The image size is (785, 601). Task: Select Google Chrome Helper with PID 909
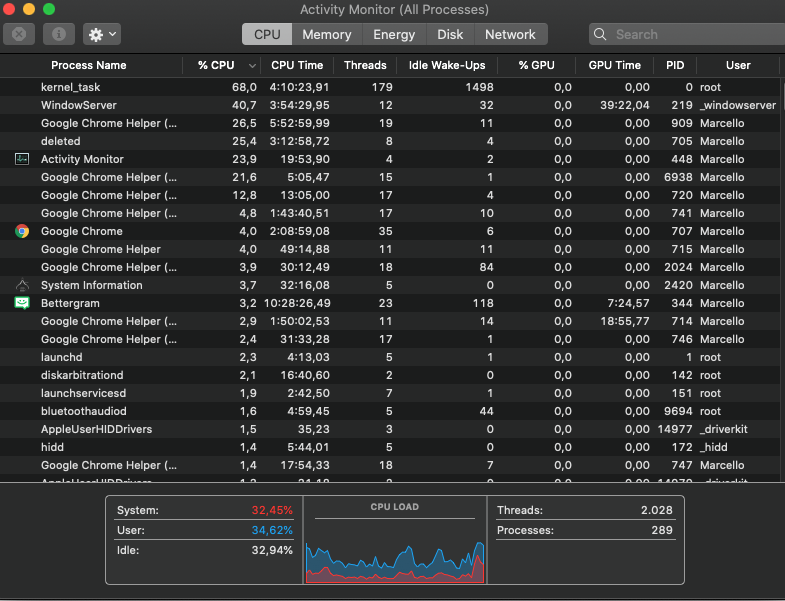(x=390, y=123)
